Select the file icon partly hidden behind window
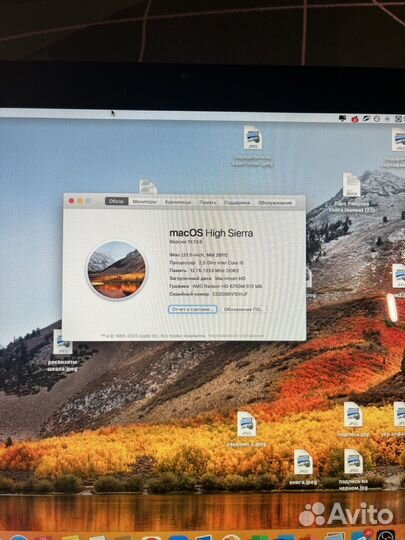Image resolution: width=405 pixels, height=540 pixels. coord(148,186)
